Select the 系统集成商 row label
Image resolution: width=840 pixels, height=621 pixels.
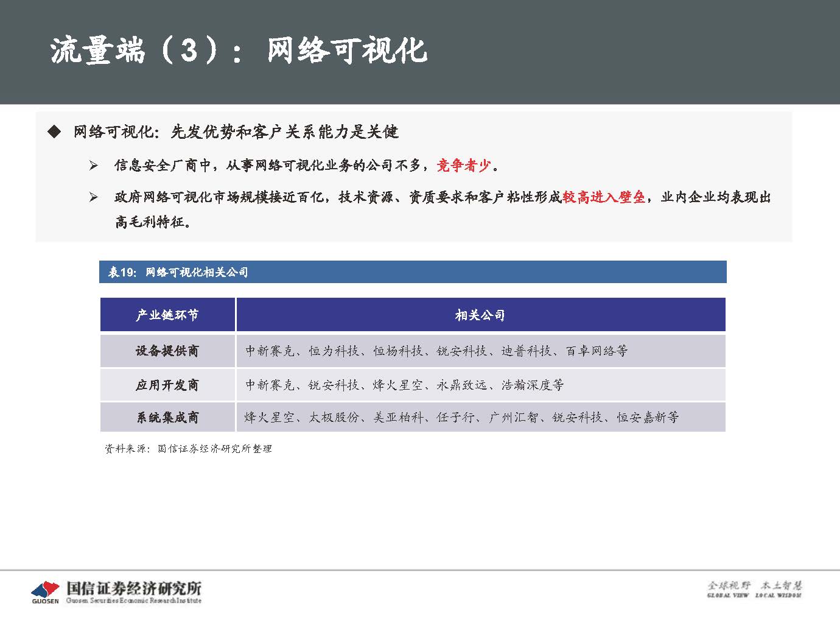(x=167, y=417)
